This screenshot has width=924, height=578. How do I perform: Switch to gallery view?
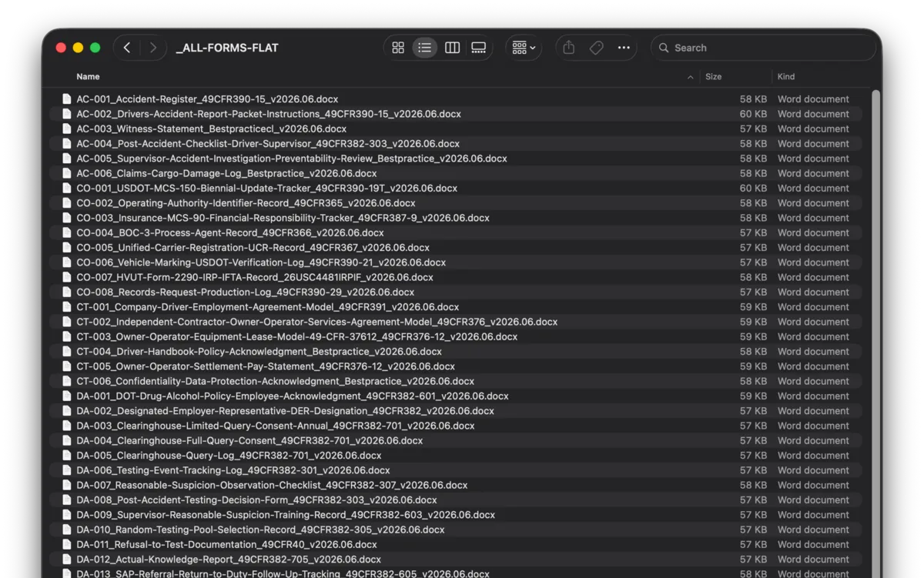click(x=479, y=48)
